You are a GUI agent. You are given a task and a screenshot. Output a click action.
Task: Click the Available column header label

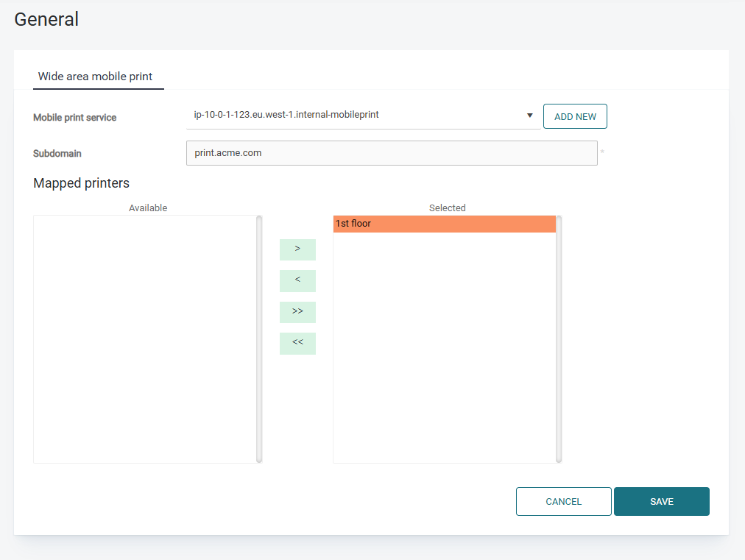(x=148, y=208)
